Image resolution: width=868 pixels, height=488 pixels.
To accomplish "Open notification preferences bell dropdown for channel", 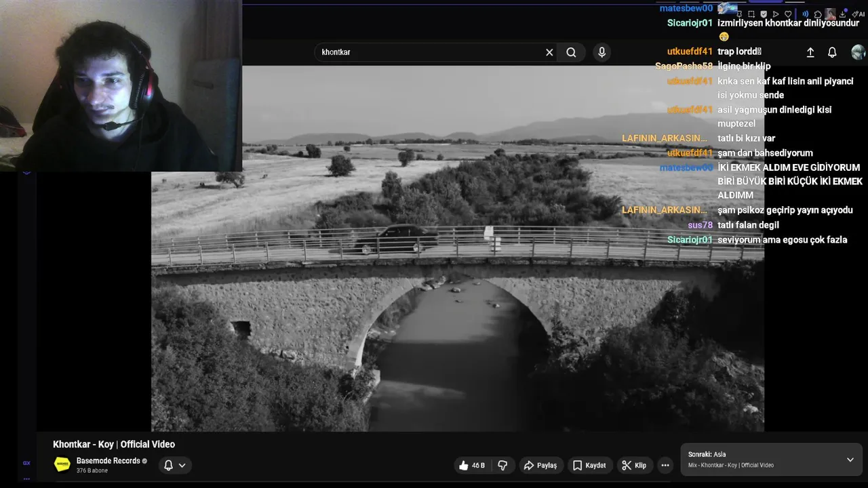I will tap(174, 466).
